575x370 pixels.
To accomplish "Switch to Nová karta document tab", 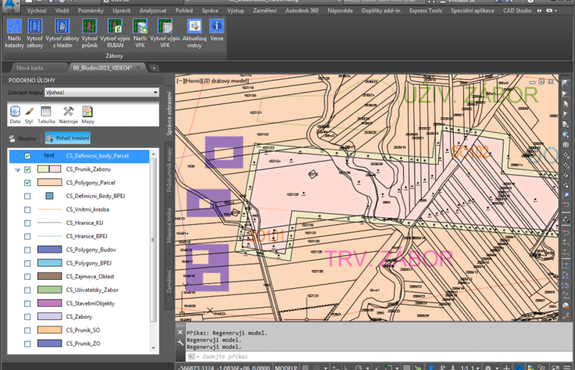I will pos(30,68).
